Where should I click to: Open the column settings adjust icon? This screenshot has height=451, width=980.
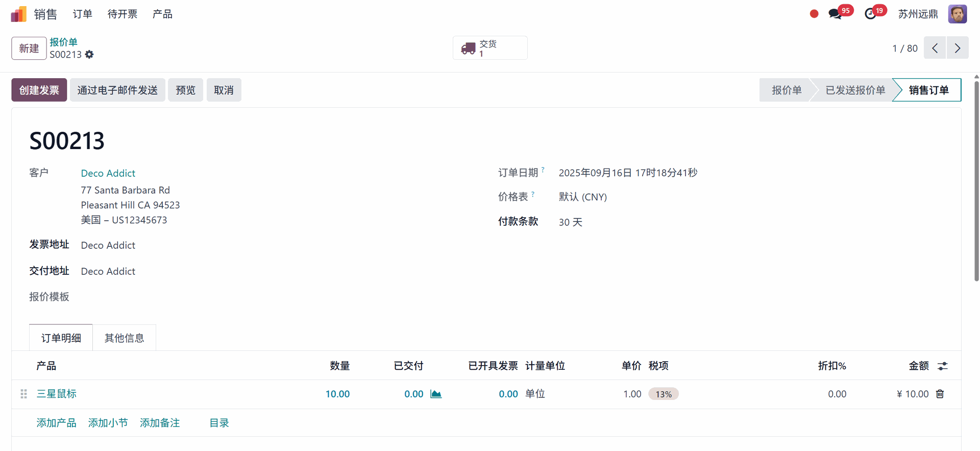tap(942, 366)
